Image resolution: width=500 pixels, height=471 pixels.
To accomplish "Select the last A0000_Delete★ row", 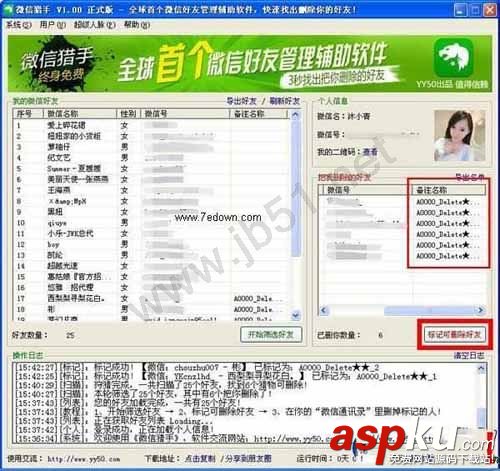I will 402,256.
